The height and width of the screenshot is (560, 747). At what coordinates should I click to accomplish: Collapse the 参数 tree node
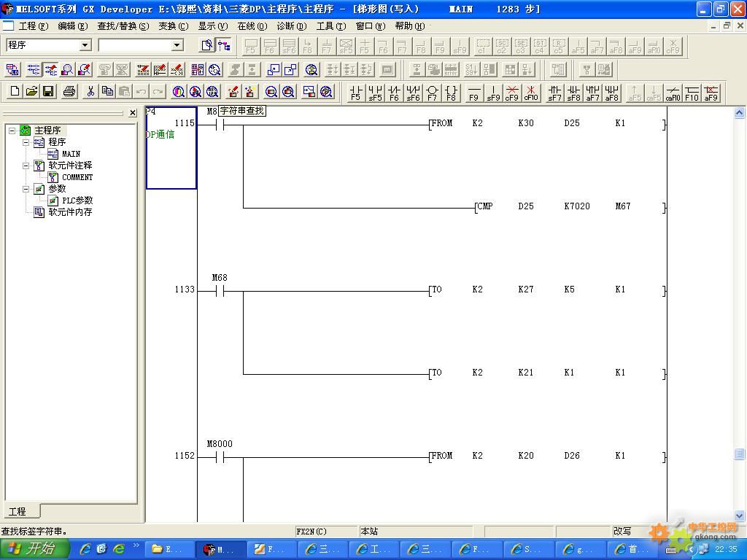tap(26, 189)
